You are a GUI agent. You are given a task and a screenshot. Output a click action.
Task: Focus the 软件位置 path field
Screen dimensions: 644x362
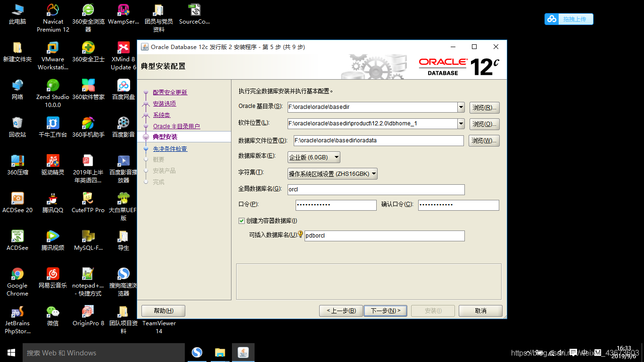point(372,123)
